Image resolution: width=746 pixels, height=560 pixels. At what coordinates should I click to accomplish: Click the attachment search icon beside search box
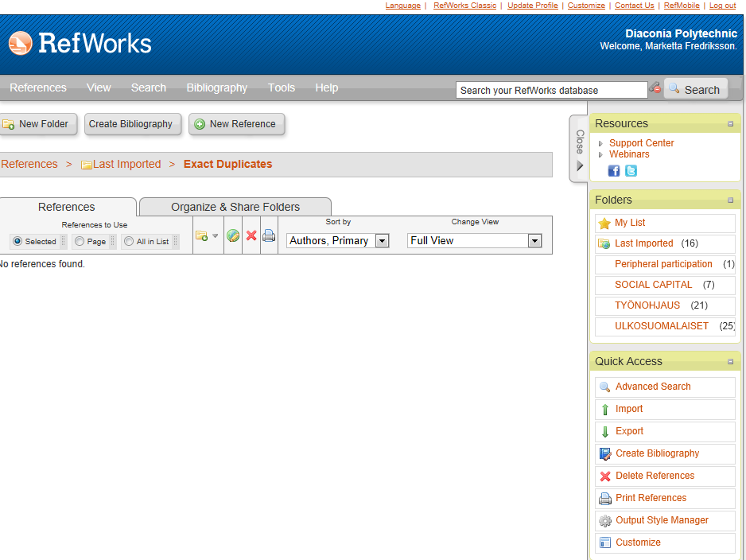click(655, 87)
